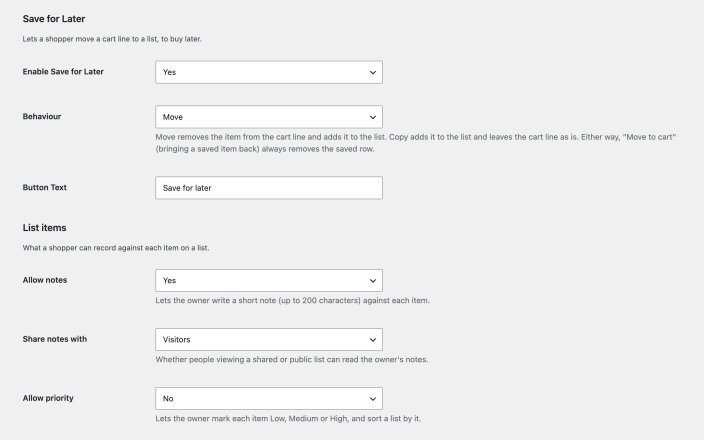This screenshot has height=440, width=704.
Task: Open the Allow notes dropdown
Action: (x=269, y=281)
